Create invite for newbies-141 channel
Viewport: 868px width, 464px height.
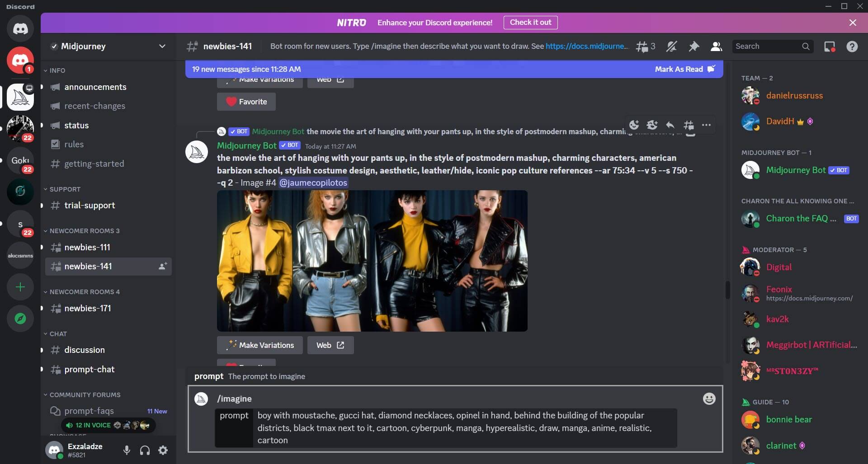pos(163,266)
